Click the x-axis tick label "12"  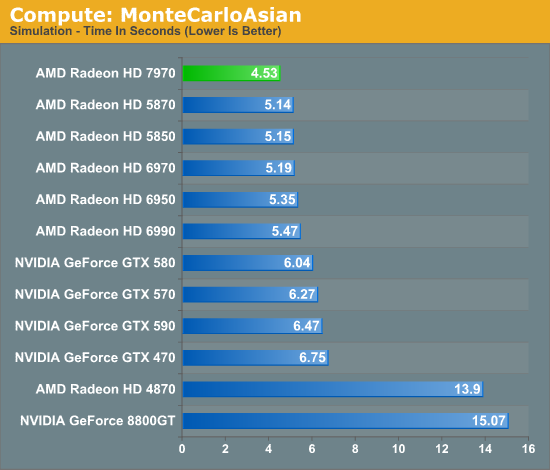pyautogui.click(x=442, y=449)
